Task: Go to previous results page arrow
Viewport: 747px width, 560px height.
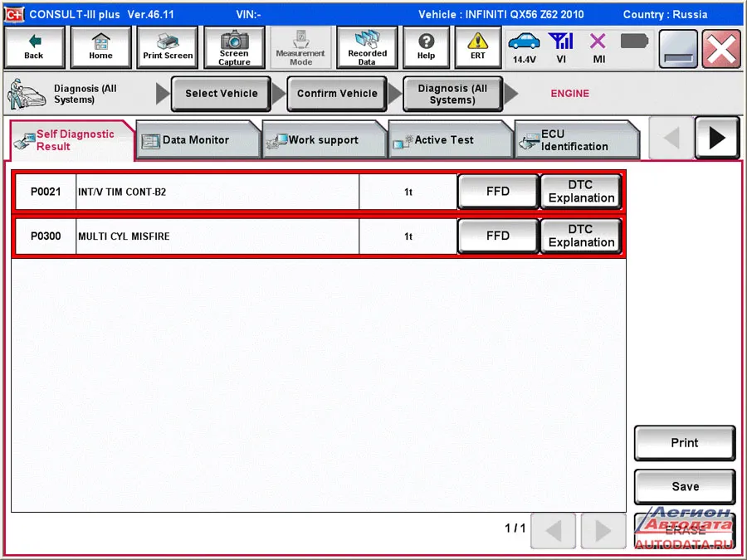Action: (553, 530)
